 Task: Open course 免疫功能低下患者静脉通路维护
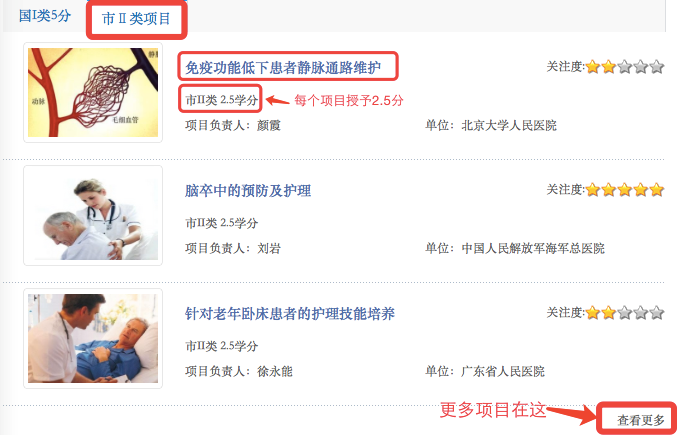[283, 68]
